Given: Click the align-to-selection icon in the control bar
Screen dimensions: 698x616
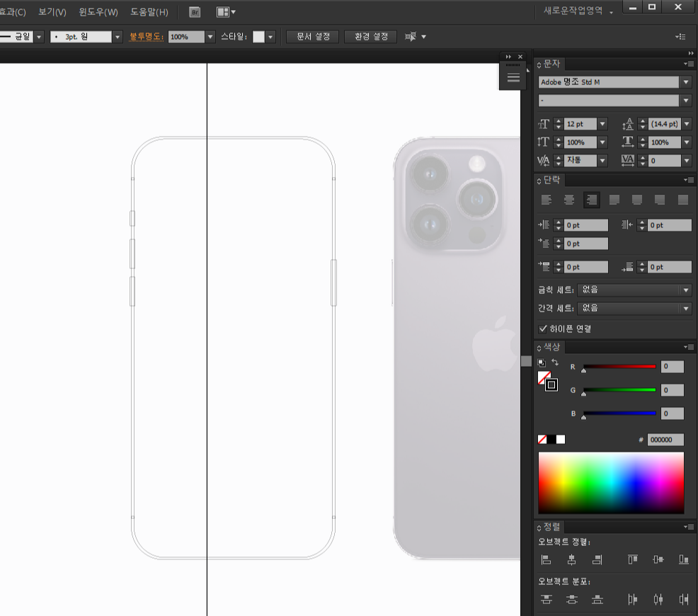Looking at the screenshot, I should [x=410, y=37].
